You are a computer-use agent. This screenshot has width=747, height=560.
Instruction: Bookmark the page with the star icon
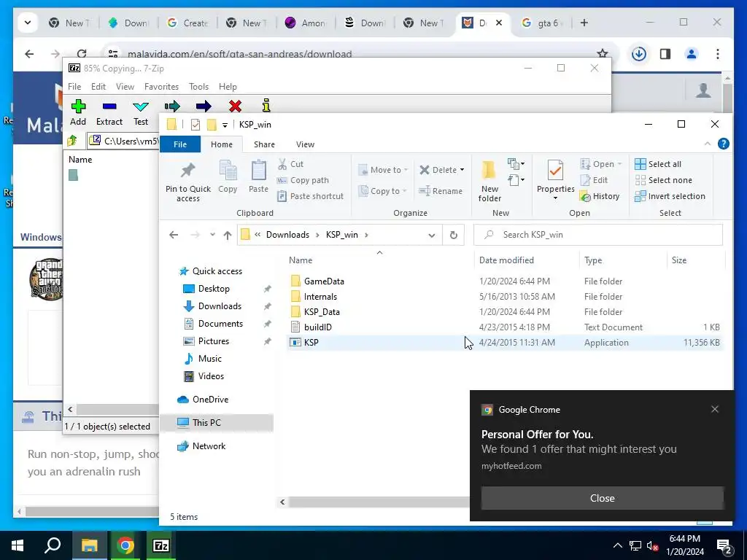(603, 54)
